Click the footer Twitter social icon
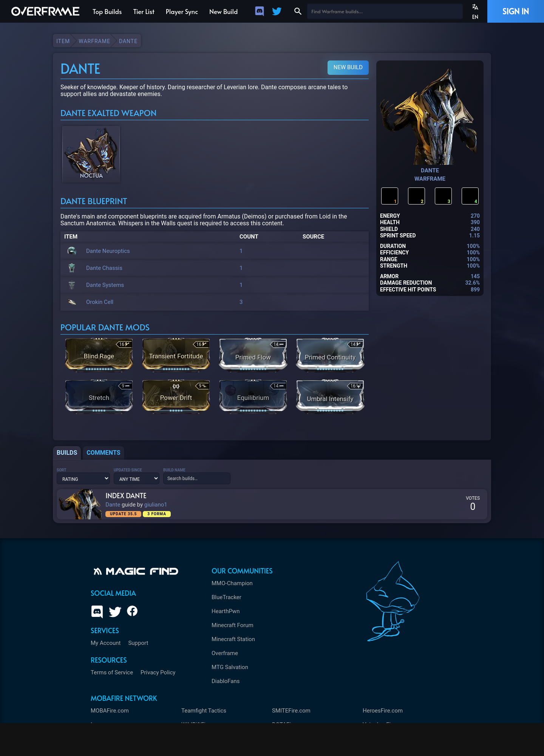544x756 pixels. click(x=115, y=611)
